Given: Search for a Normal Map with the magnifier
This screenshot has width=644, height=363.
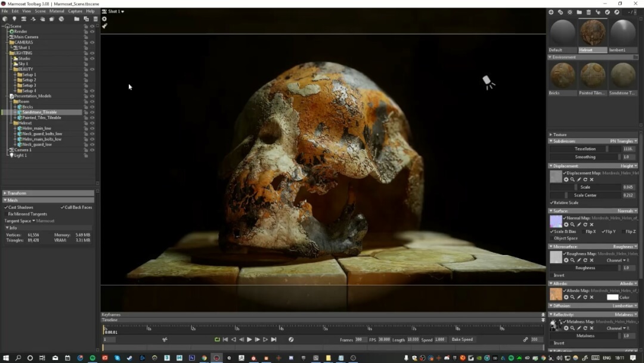Looking at the screenshot, I should [572, 225].
